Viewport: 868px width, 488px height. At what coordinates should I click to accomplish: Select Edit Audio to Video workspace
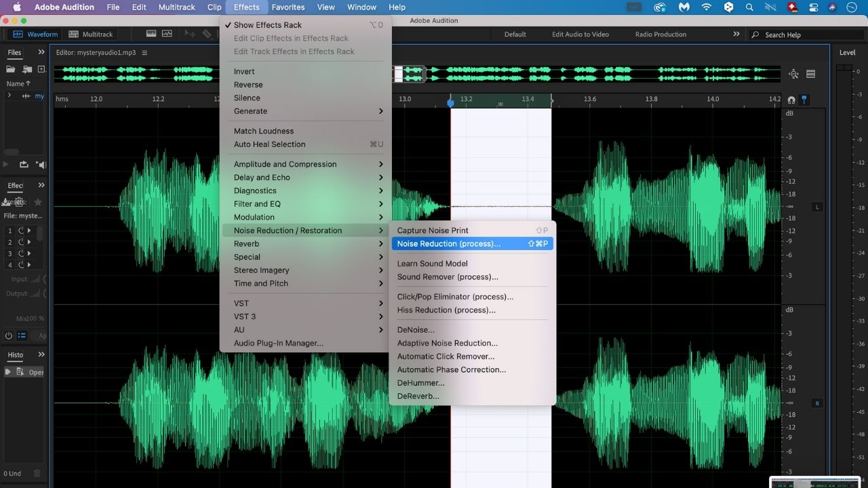(580, 34)
